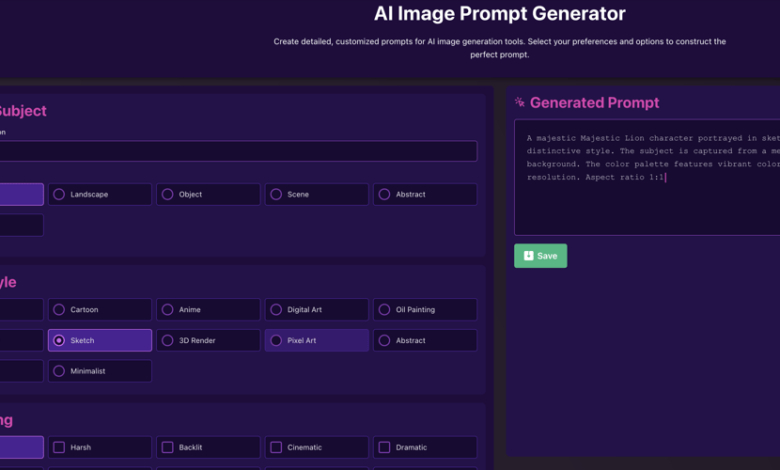Select the Scene subject type

pos(316,194)
